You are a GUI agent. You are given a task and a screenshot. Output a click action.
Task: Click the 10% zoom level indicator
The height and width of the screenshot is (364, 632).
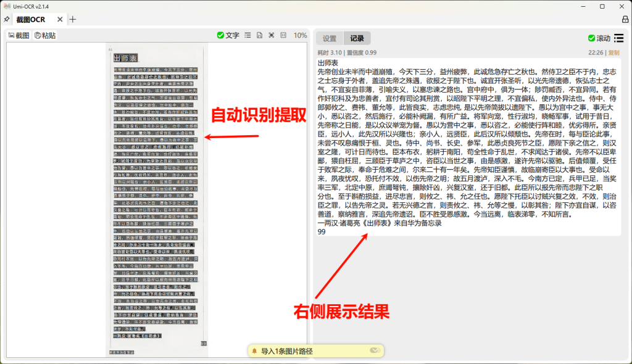coord(300,36)
